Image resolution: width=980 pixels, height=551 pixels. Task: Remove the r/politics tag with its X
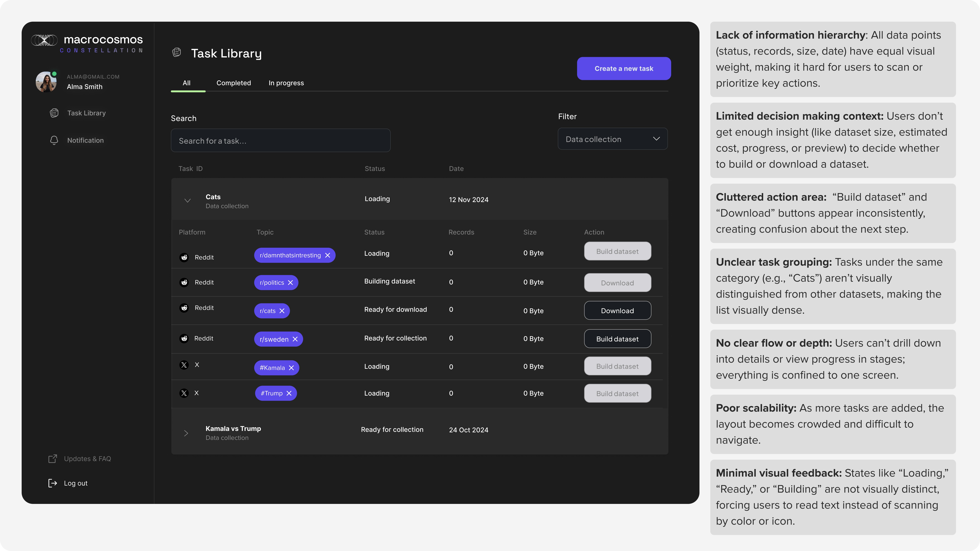(x=290, y=283)
